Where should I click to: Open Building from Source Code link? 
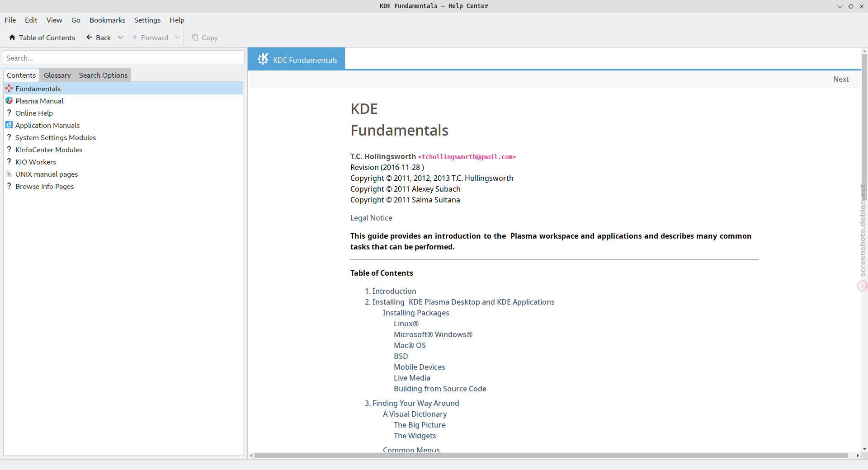(440, 389)
